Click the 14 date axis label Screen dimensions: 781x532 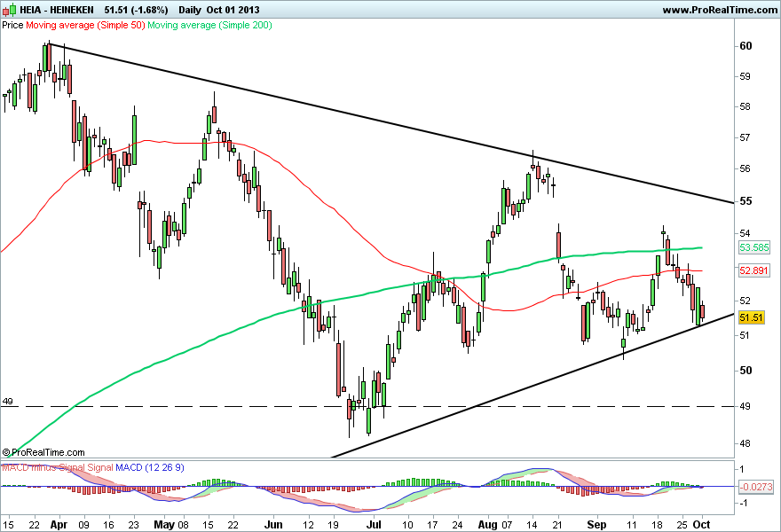pos(532,525)
